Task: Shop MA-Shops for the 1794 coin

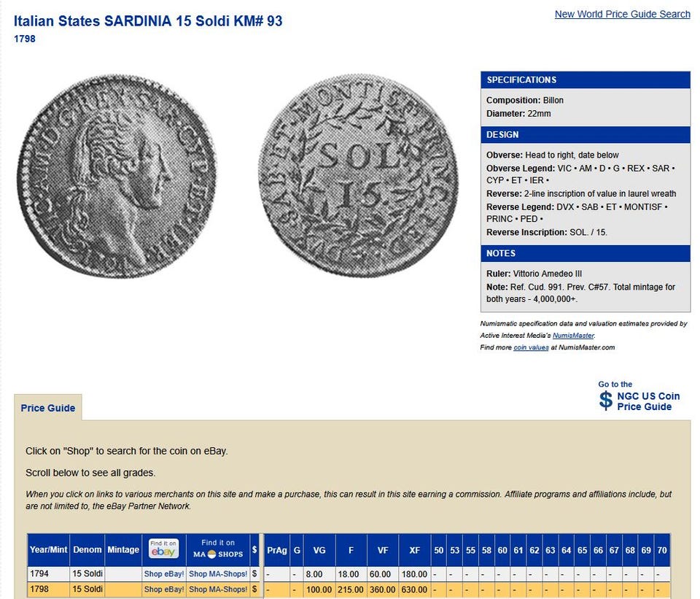Action: (x=218, y=574)
